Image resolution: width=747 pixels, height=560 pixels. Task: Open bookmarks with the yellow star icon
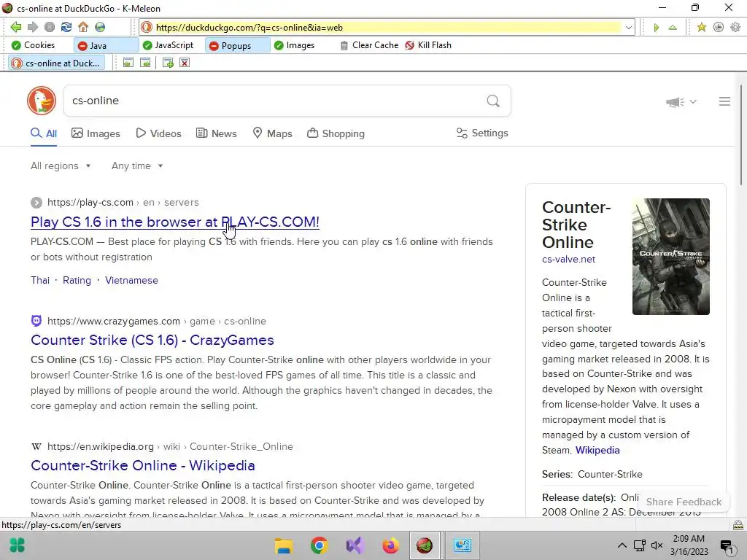click(701, 27)
